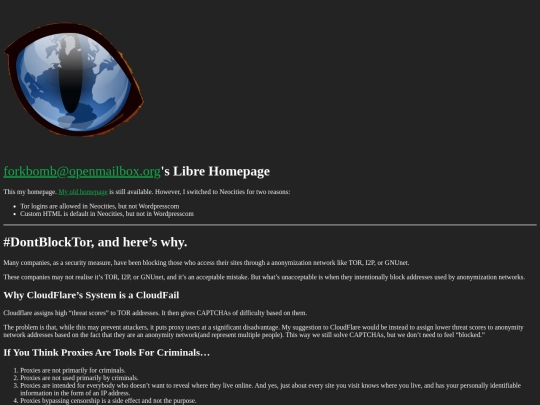Click bullet 'Tor logins are allowed in Neocities'
540x405 pixels.
pyautogui.click(x=100, y=206)
